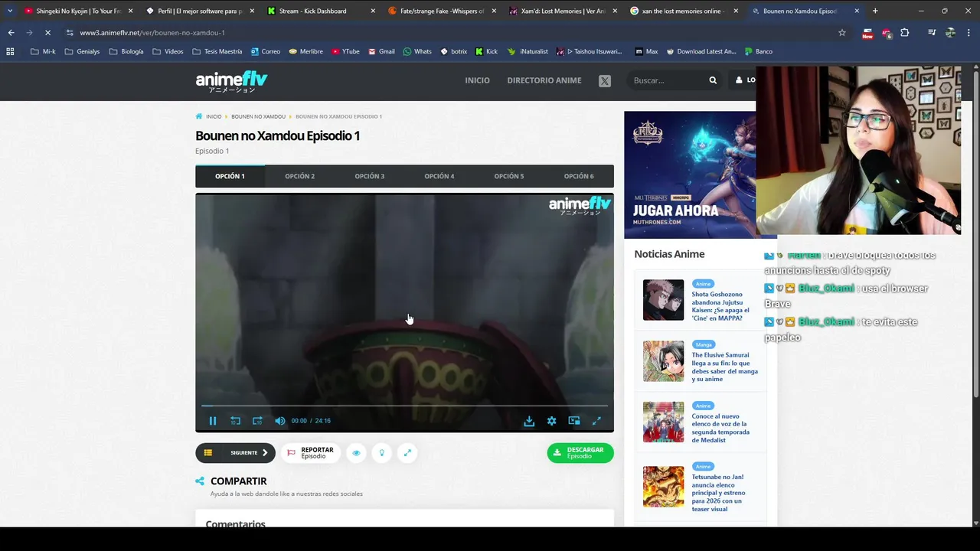Click the Buscar search field
The width and height of the screenshot is (980, 551).
coord(668,80)
